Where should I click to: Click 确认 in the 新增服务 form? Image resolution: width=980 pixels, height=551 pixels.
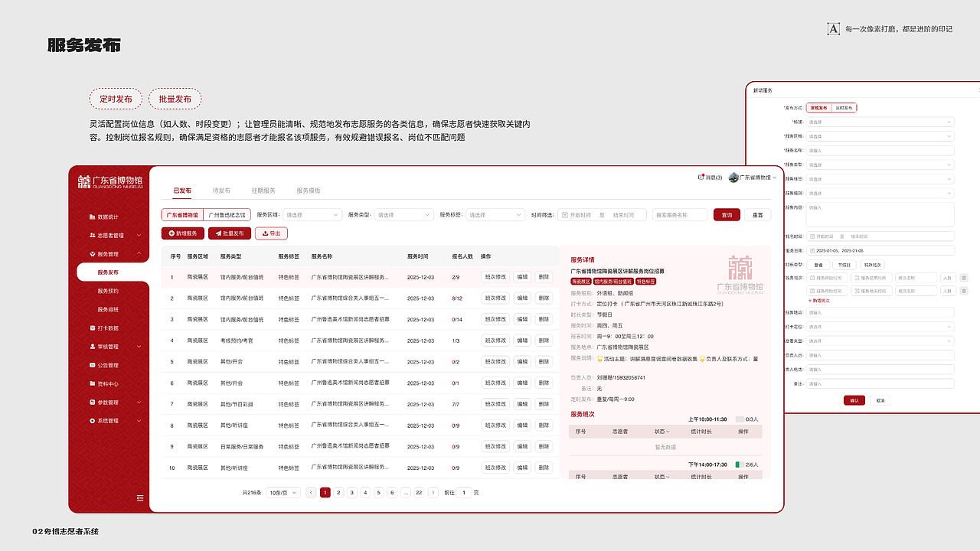[854, 400]
